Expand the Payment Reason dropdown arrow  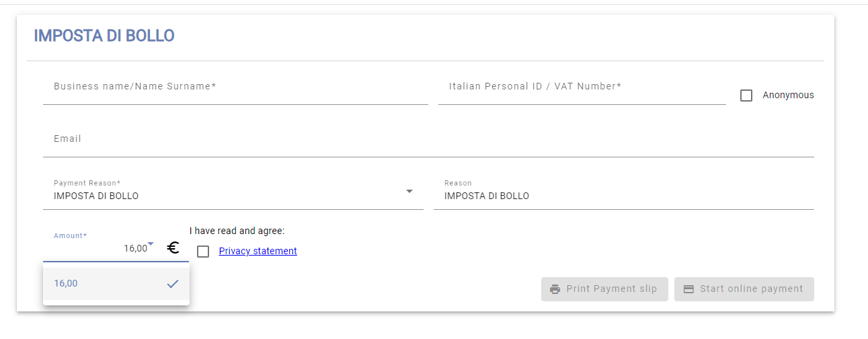pos(409,192)
